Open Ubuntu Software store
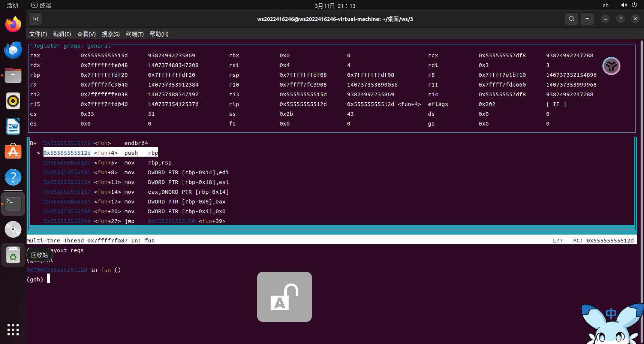The width and height of the screenshot is (644, 344). pos(13,152)
